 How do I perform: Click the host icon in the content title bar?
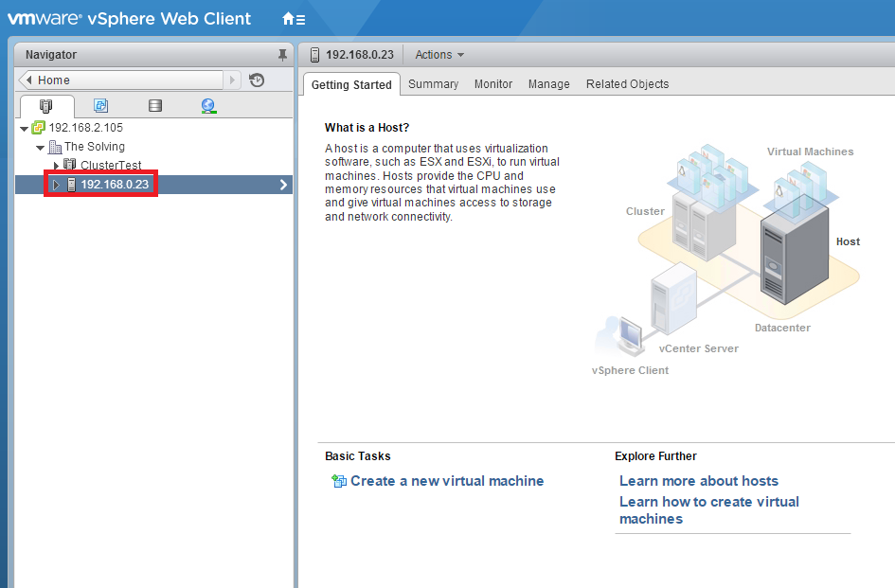pyautogui.click(x=314, y=55)
